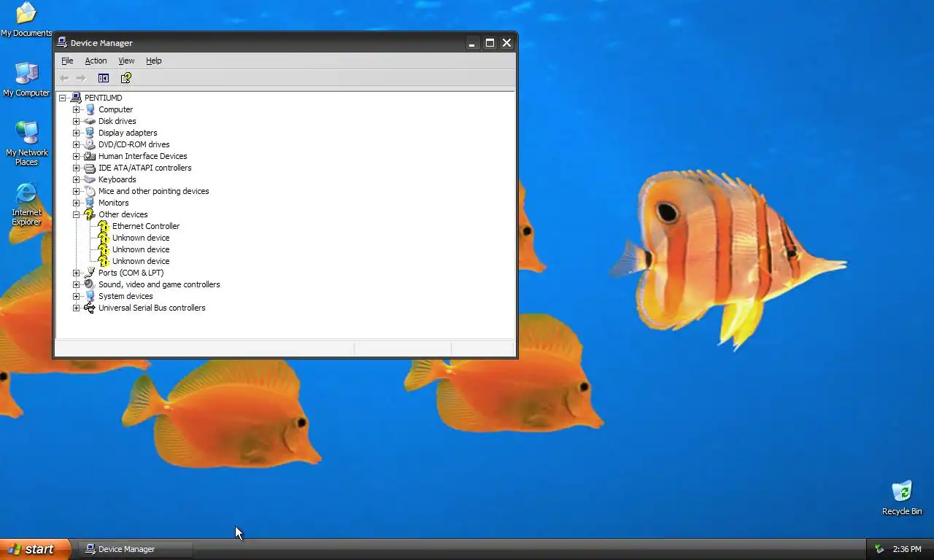Expand the Ports (COM & LPT) node
This screenshot has width=934, height=560.
[76, 273]
